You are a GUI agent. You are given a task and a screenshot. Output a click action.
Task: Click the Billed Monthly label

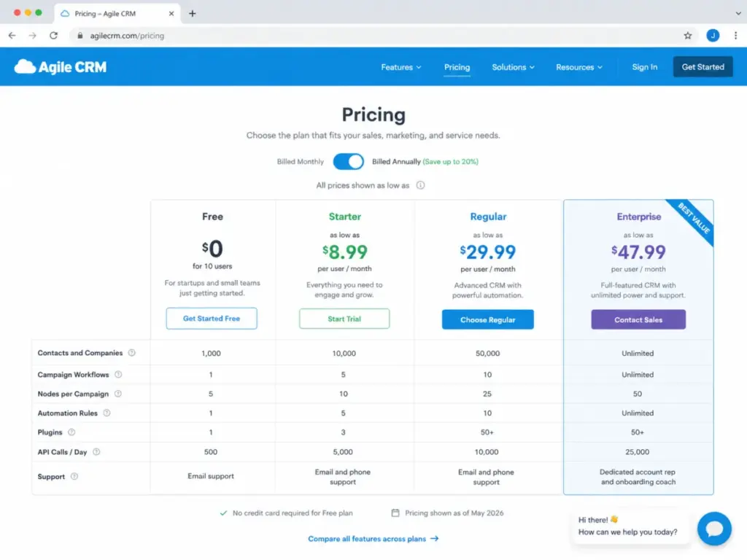coord(300,161)
